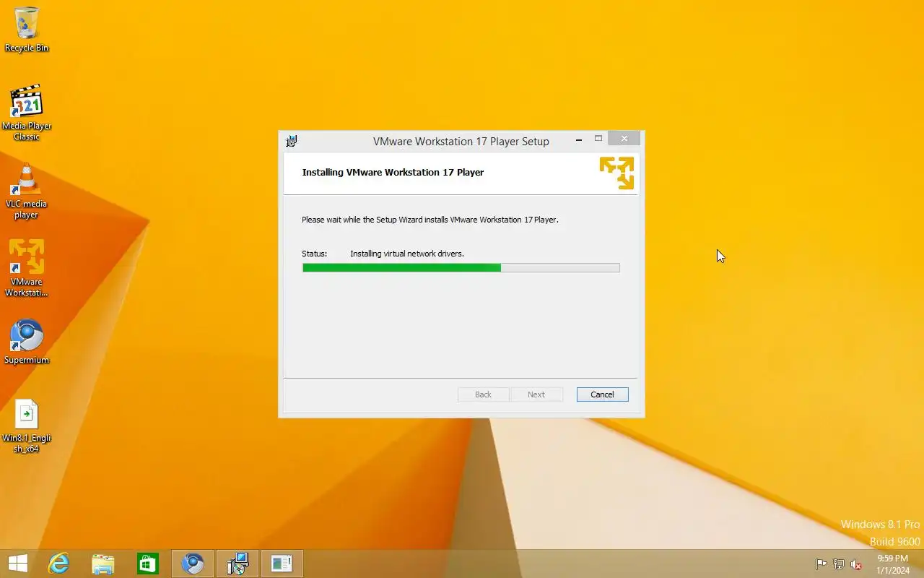Click the muted volume tray icon
Screen dimensions: 924x578
(x=856, y=564)
